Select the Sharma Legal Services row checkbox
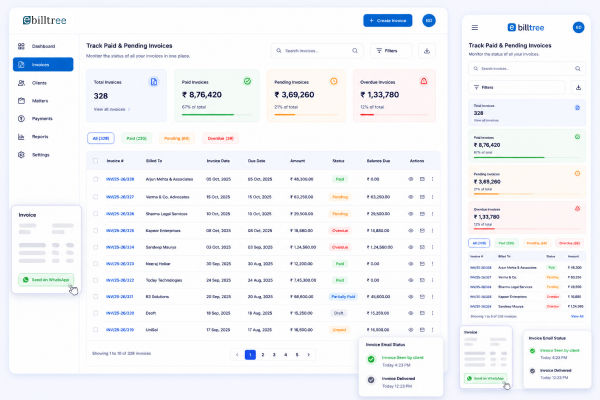This screenshot has height=400, width=600. click(x=95, y=214)
